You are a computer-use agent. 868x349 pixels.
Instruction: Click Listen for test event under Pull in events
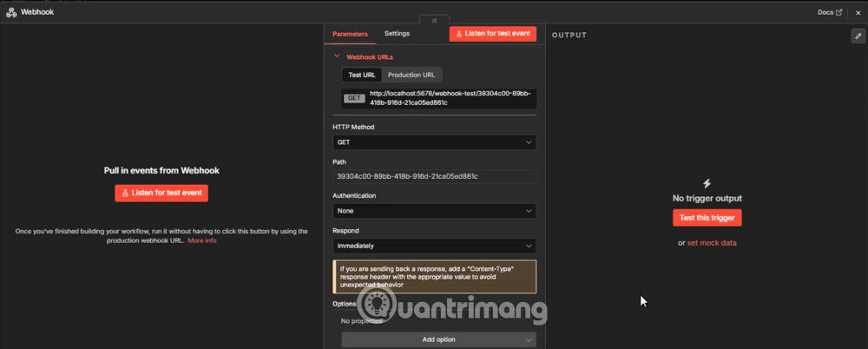coord(161,193)
